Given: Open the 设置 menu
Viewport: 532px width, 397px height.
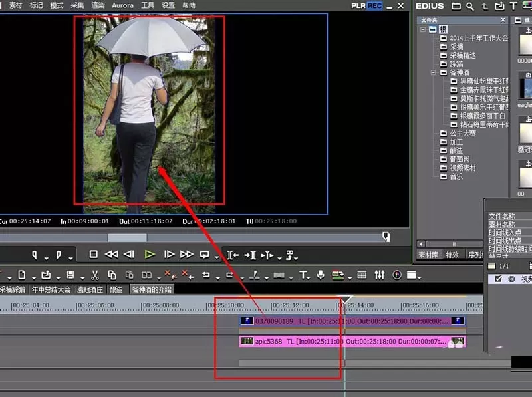Looking at the screenshot, I should tap(168, 5).
